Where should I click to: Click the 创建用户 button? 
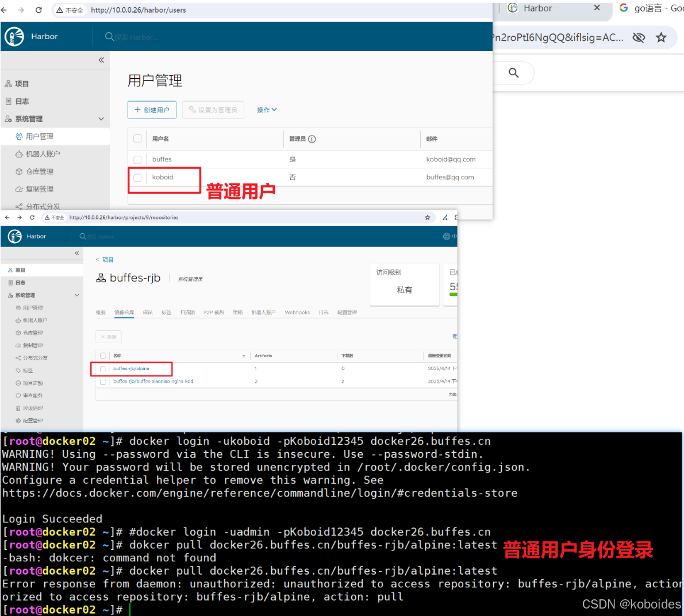point(152,110)
